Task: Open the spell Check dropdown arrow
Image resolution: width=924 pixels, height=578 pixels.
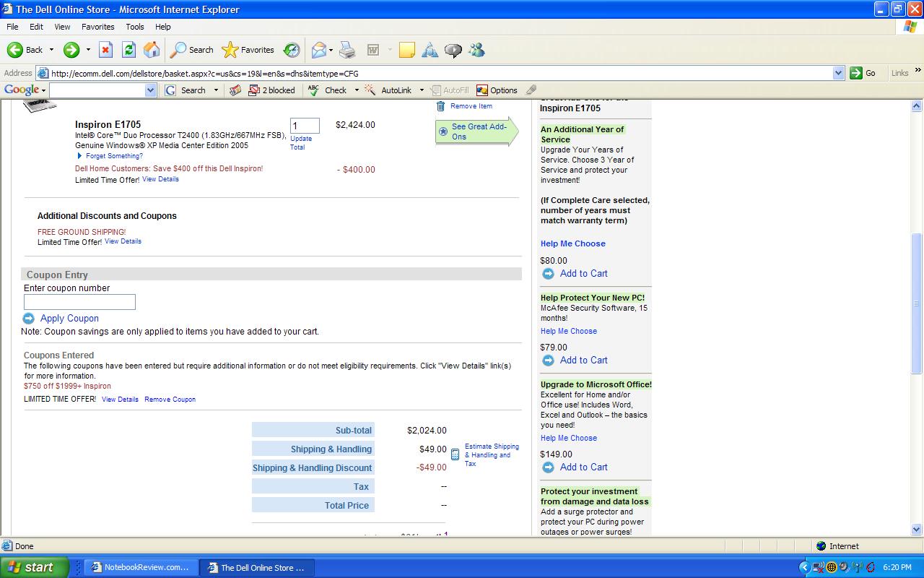Action: tap(356, 90)
